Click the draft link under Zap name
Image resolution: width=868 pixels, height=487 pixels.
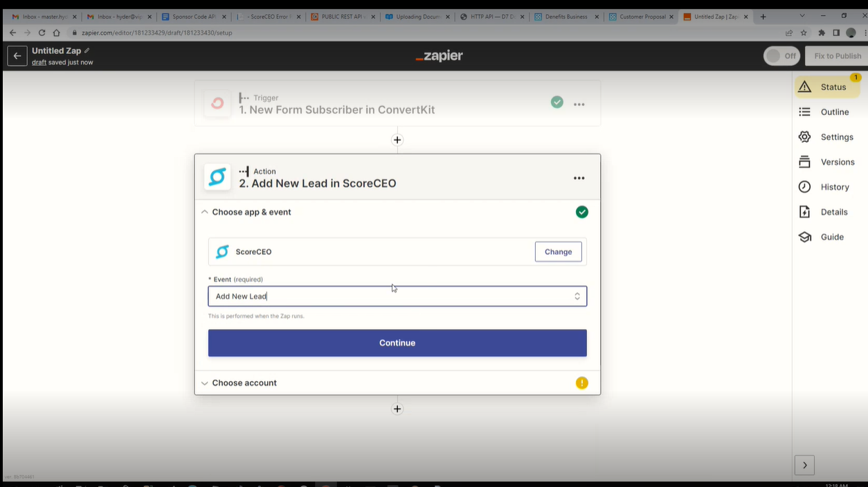pyautogui.click(x=39, y=62)
